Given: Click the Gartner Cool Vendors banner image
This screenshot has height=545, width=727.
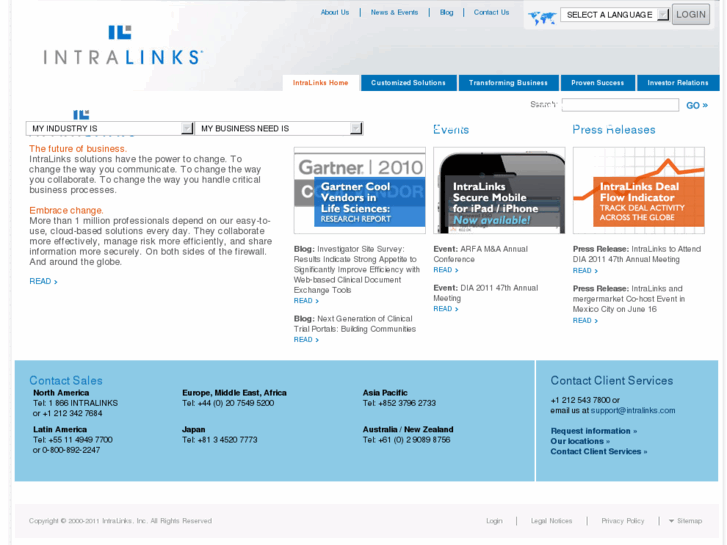Looking at the screenshot, I should click(360, 191).
